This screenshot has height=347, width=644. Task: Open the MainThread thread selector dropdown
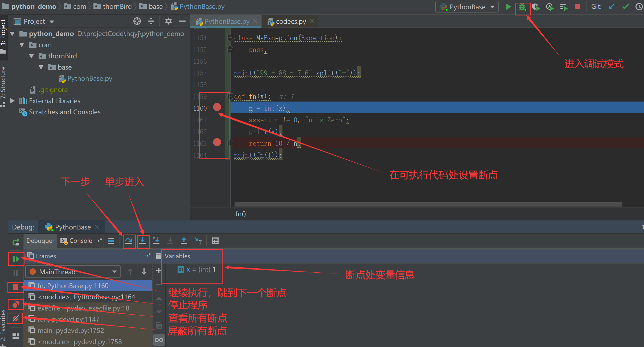coord(73,272)
